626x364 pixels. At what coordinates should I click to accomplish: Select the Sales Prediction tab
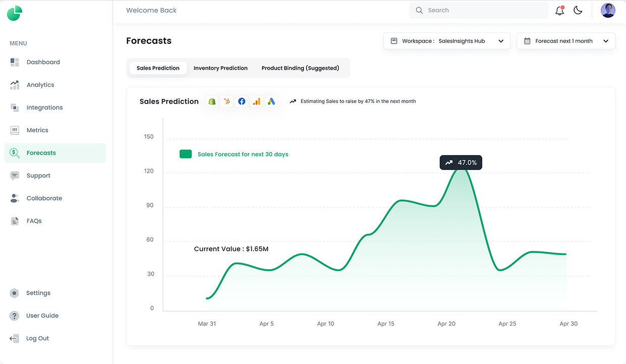pos(158,68)
